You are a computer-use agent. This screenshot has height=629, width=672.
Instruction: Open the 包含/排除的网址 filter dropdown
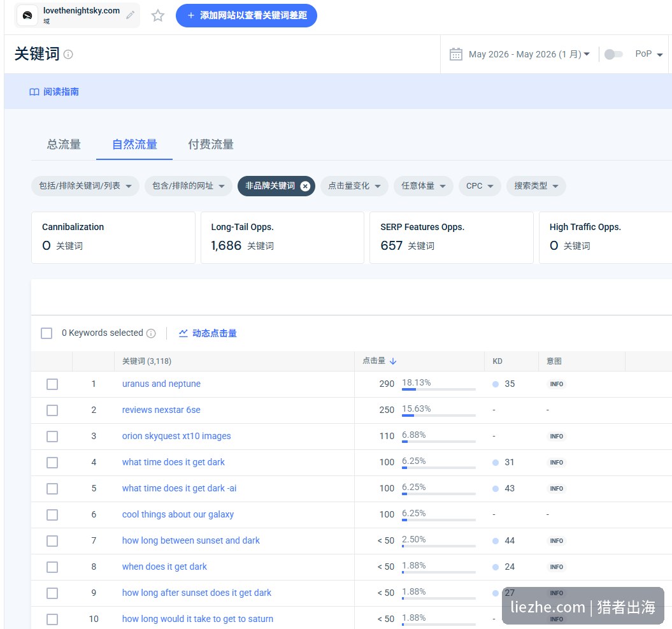[x=189, y=186]
